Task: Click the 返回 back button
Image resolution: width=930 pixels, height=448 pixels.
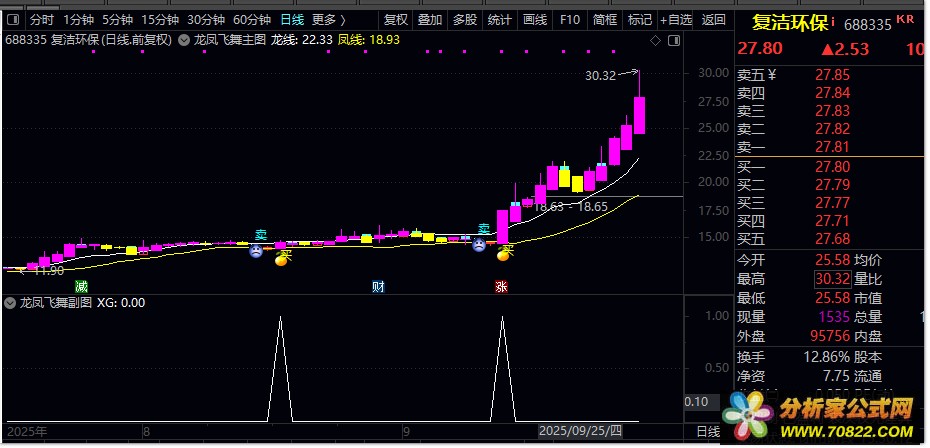Action: tap(714, 20)
